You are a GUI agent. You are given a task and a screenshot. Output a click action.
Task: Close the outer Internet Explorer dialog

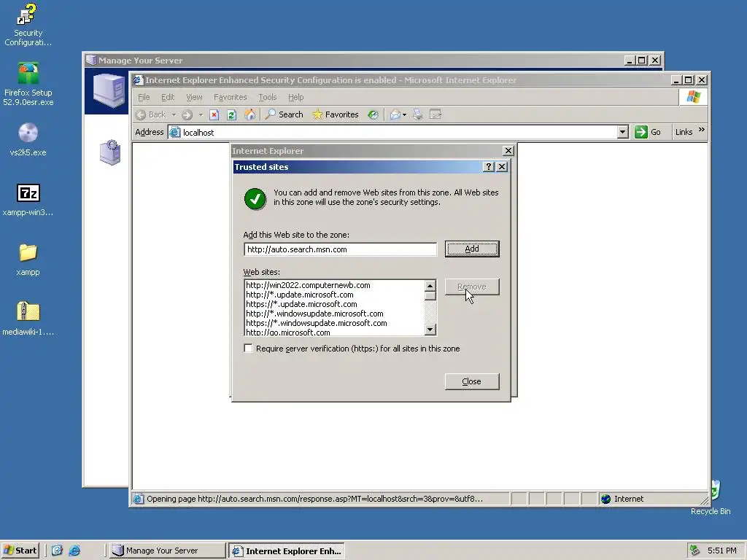click(x=508, y=150)
